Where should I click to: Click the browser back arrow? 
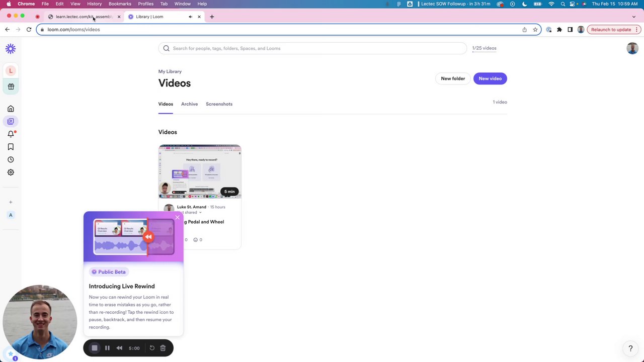[7, 30]
